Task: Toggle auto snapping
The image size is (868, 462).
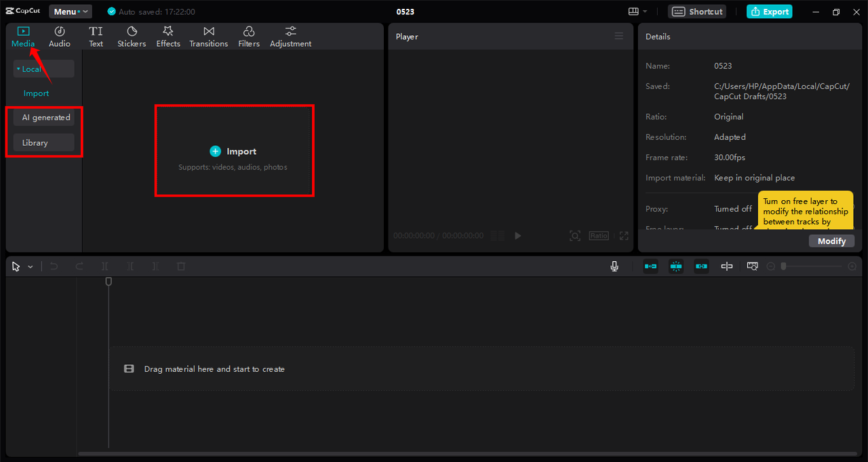Action: pos(676,267)
